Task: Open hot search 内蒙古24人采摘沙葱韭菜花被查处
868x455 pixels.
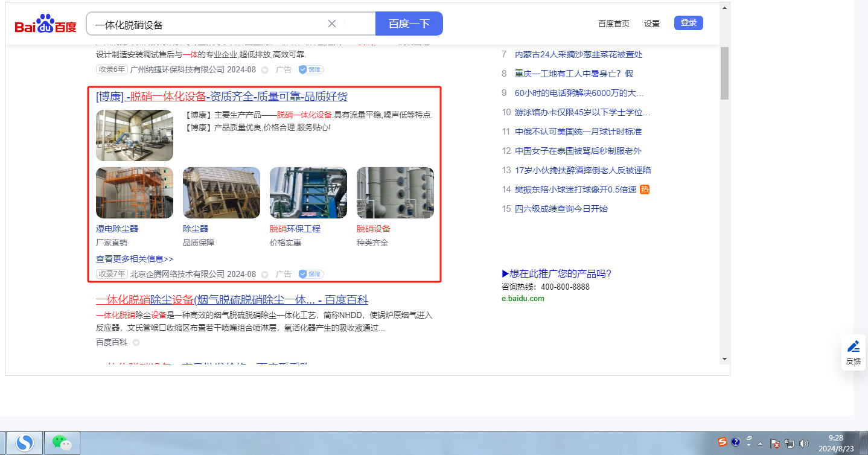Action: click(578, 54)
